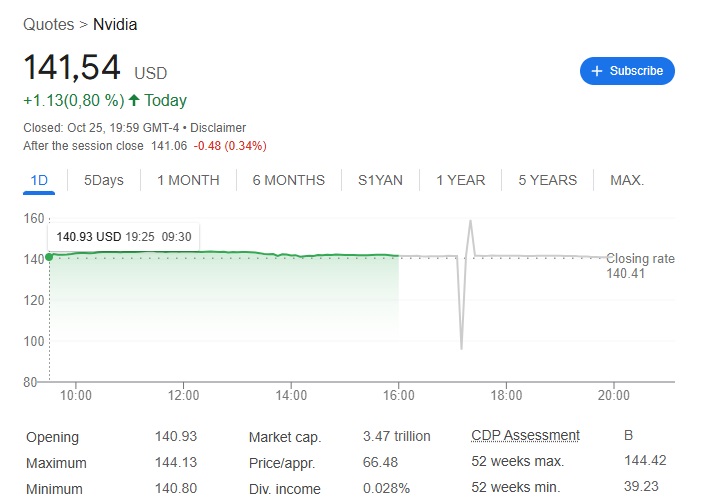Click the Closing rate 140.41 label
Screen dimensions: 705x501
(x=640, y=265)
